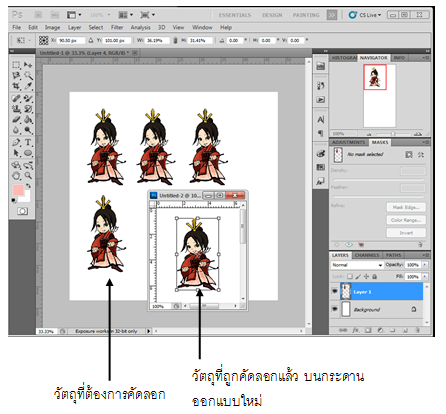Toggle relative positioning triangle icon
The width and height of the screenshot is (446, 414).
tap(91, 40)
